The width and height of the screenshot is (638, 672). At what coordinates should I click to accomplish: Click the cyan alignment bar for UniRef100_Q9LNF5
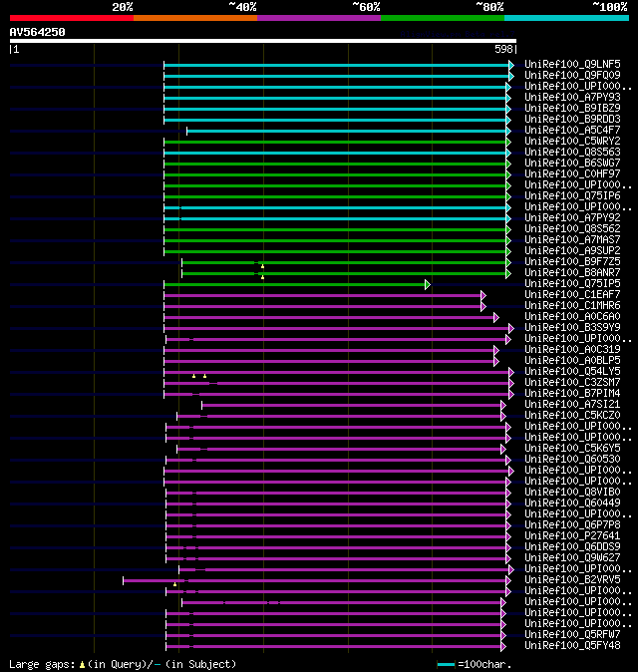click(339, 65)
